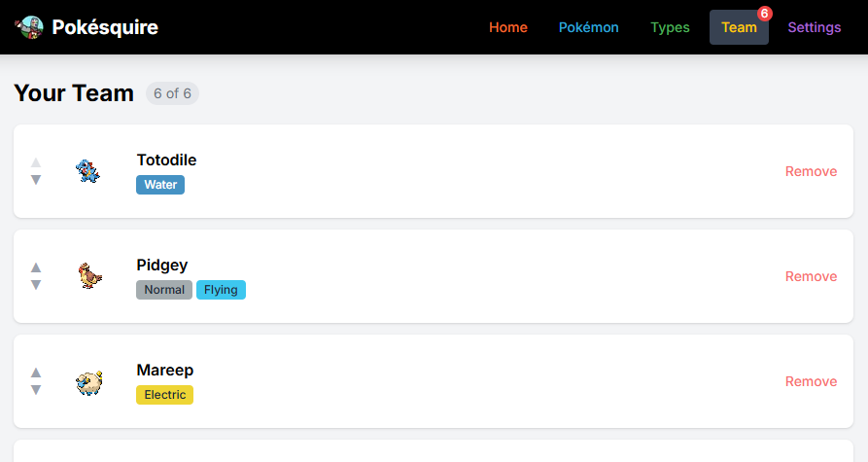Click Mareep's Electric type badge
The height and width of the screenshot is (462, 868).
point(165,395)
